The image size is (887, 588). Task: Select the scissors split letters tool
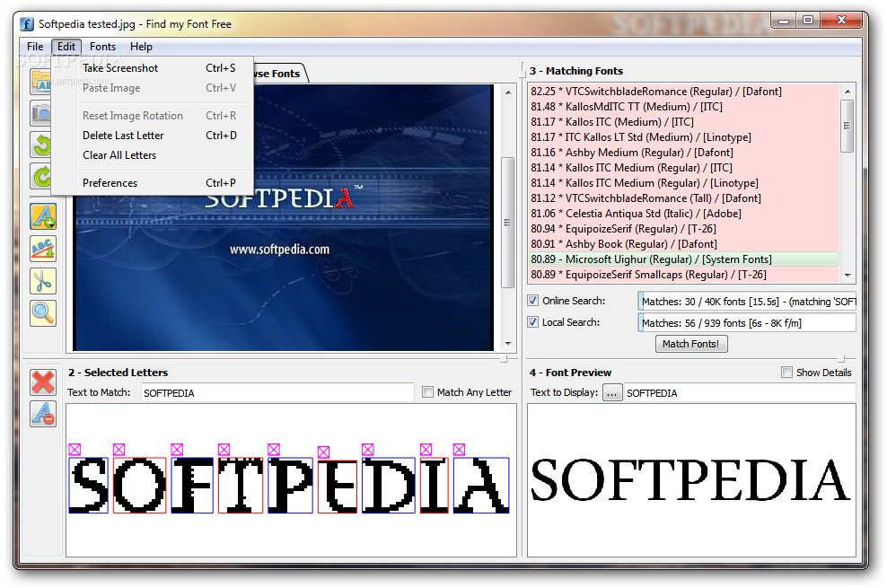tap(43, 281)
